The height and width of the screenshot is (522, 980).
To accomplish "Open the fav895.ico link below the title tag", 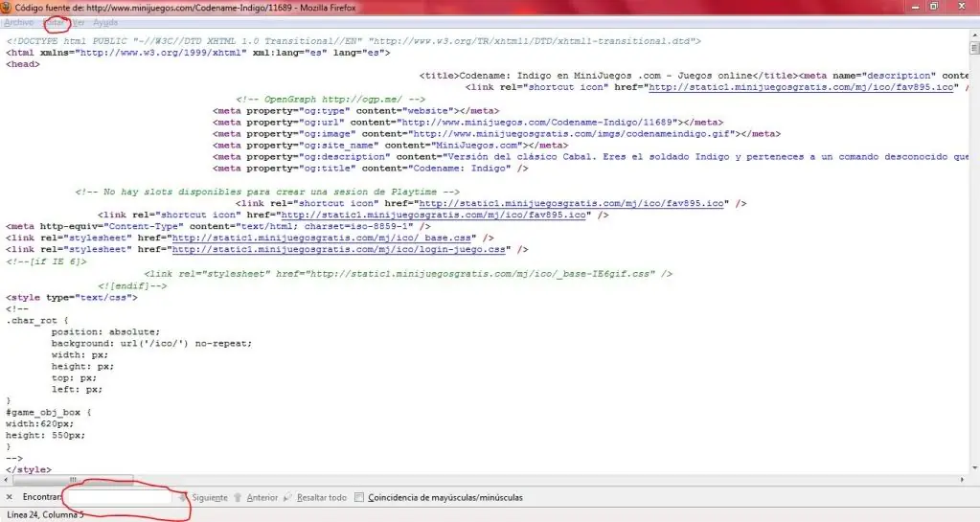I will point(801,87).
